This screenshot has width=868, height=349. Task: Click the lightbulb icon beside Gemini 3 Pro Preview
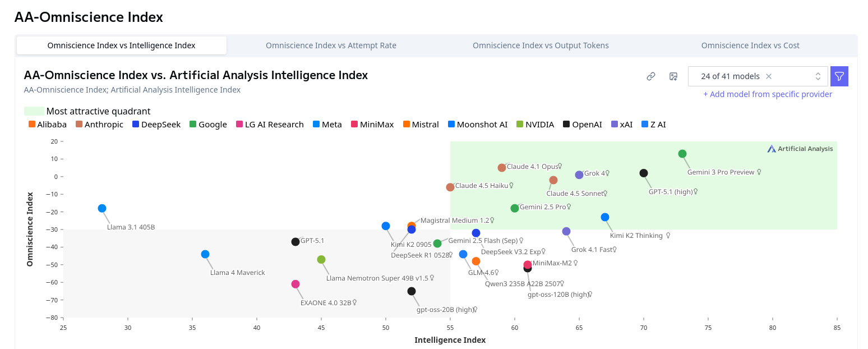pyautogui.click(x=759, y=172)
